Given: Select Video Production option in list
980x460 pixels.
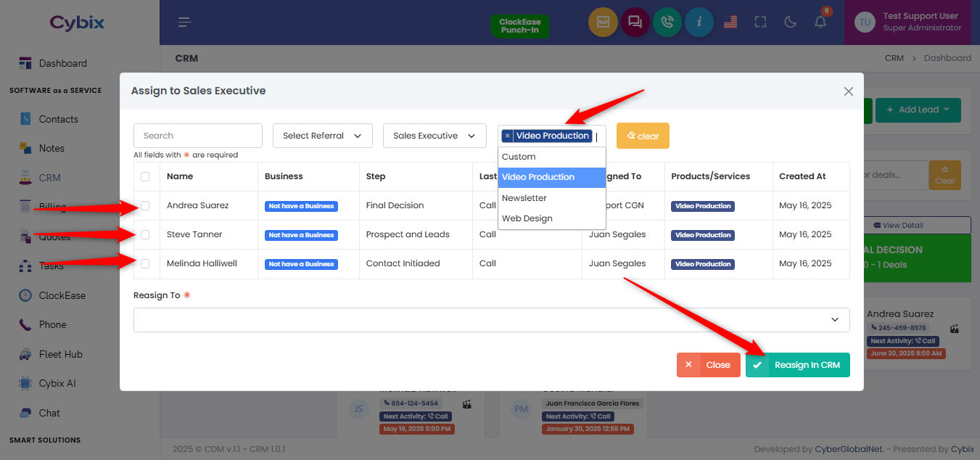Looking at the screenshot, I should point(552,177).
